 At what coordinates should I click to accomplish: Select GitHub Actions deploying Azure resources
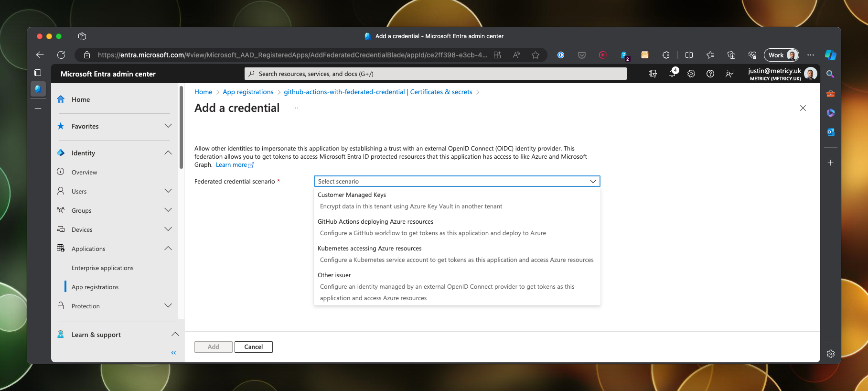(457, 228)
